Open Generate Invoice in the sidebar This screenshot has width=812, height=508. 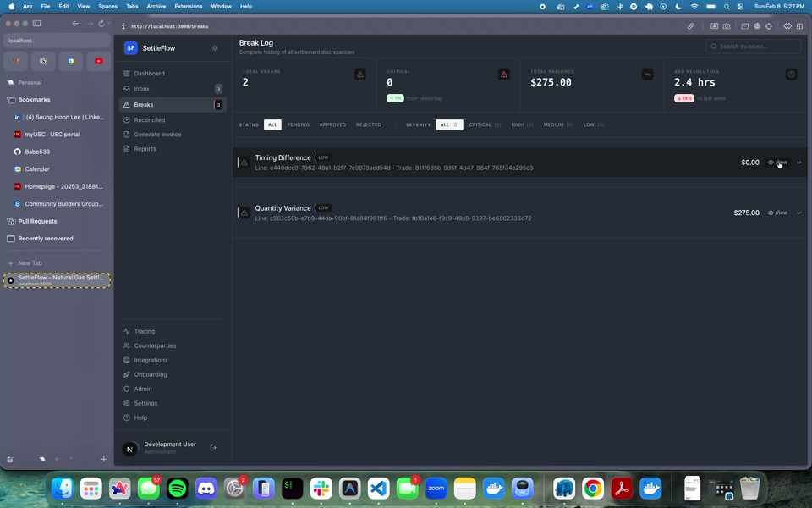157,135
